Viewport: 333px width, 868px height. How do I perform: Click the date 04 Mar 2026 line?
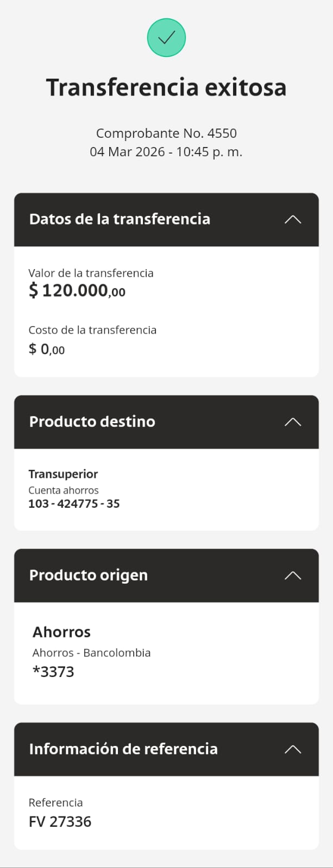(x=166, y=152)
